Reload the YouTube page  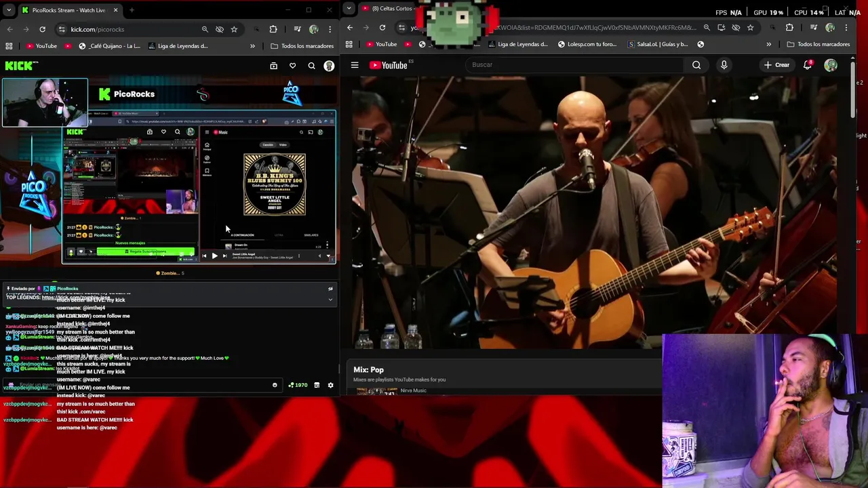point(382,28)
